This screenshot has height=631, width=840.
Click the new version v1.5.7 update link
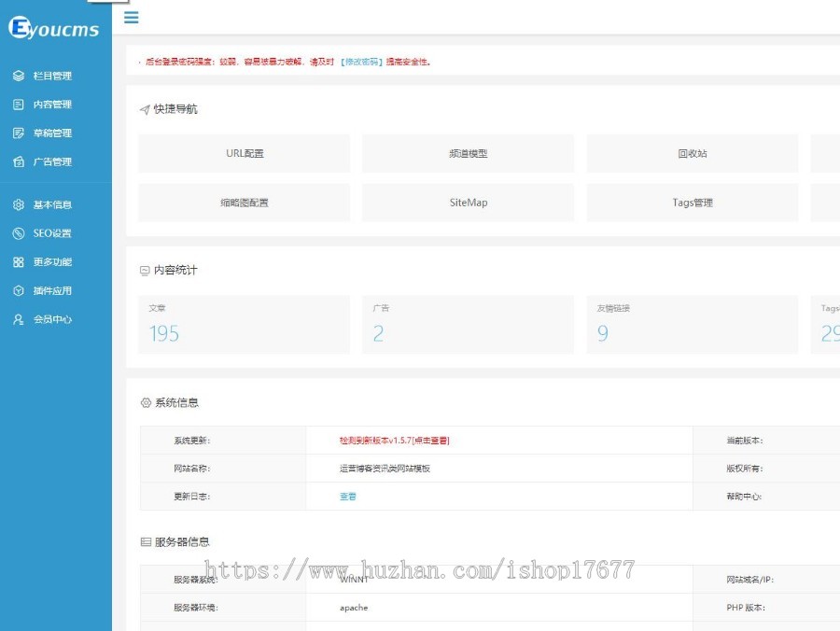394,441
